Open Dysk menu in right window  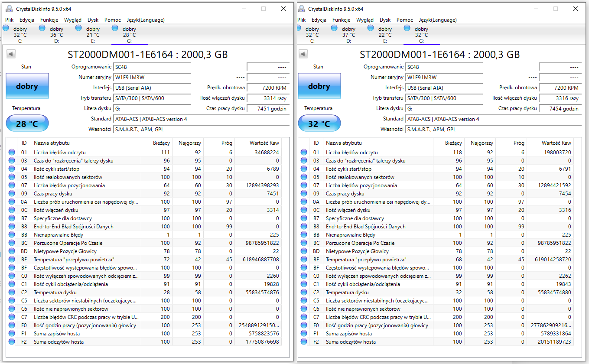(x=385, y=20)
